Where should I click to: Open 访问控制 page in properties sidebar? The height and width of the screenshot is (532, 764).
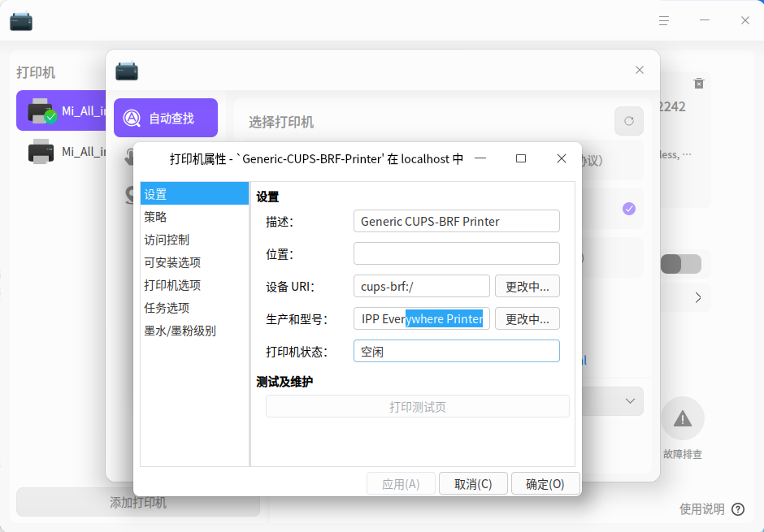pos(194,240)
